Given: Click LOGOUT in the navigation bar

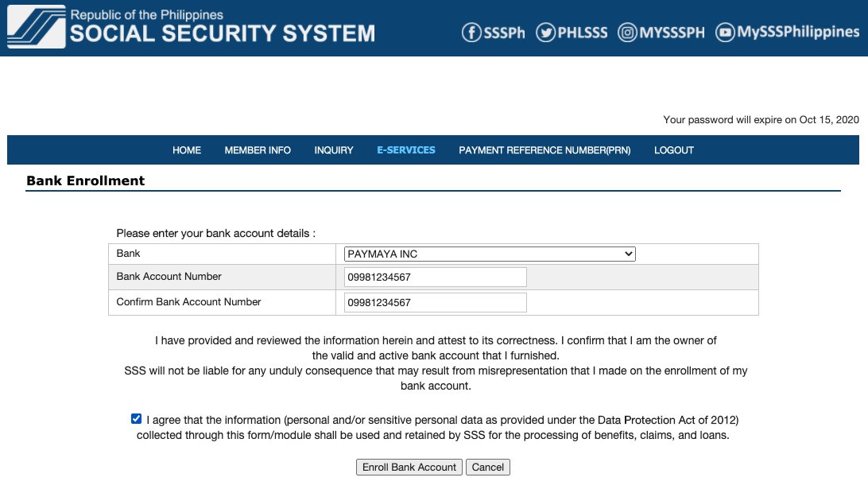Looking at the screenshot, I should pos(674,150).
